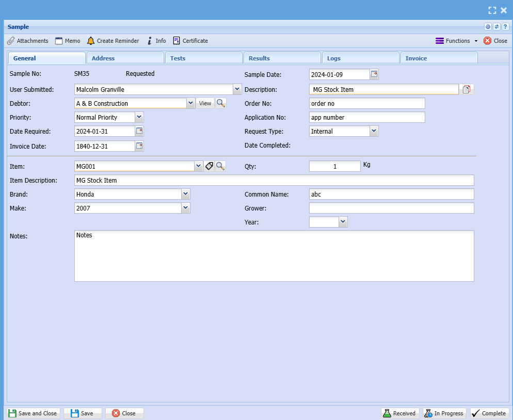Image resolution: width=513 pixels, height=420 pixels.
Task: Open the Brand dropdown list
Action: pyautogui.click(x=186, y=194)
